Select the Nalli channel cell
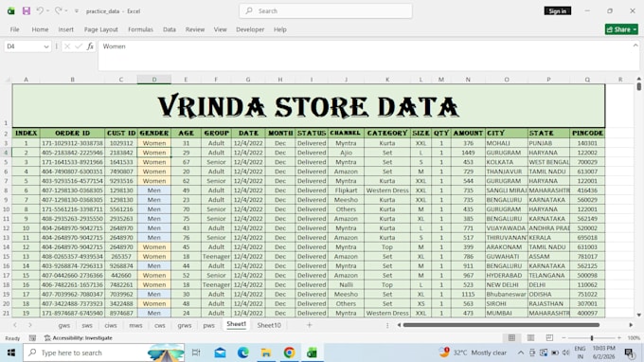Image resolution: width=644 pixels, height=362 pixels. (x=346, y=284)
